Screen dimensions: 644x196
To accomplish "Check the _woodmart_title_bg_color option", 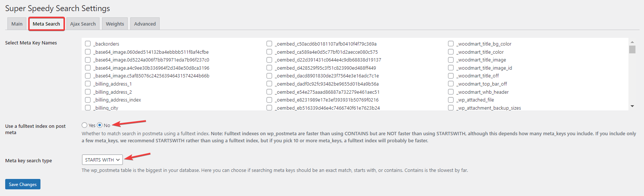I will [451, 44].
